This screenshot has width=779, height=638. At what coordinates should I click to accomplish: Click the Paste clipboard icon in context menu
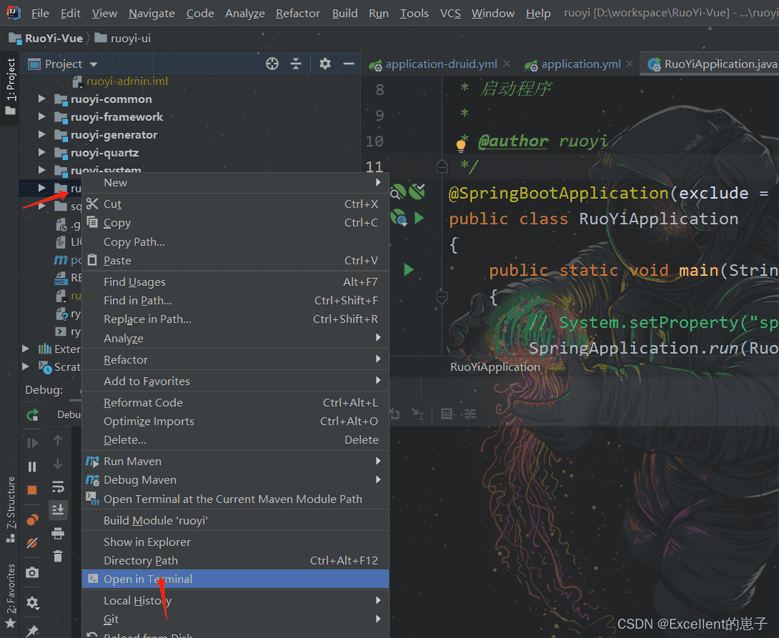pyautogui.click(x=92, y=260)
